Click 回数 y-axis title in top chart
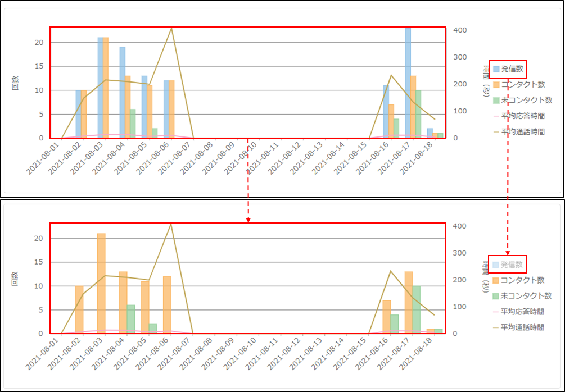565x392 pixels. (15, 83)
